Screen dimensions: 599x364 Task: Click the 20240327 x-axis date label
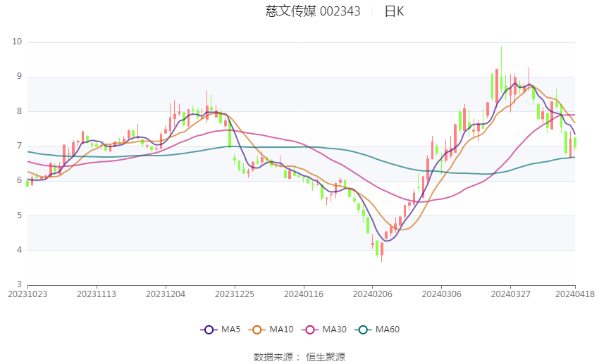click(511, 294)
